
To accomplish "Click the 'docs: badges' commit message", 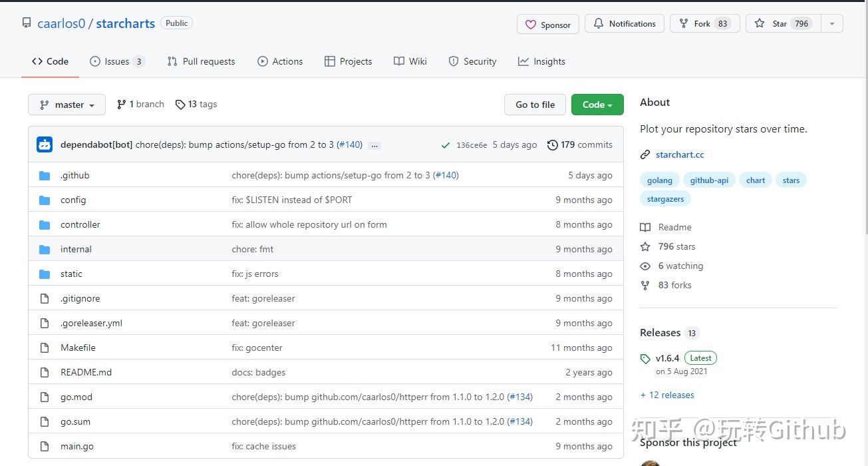I will tap(258, 373).
